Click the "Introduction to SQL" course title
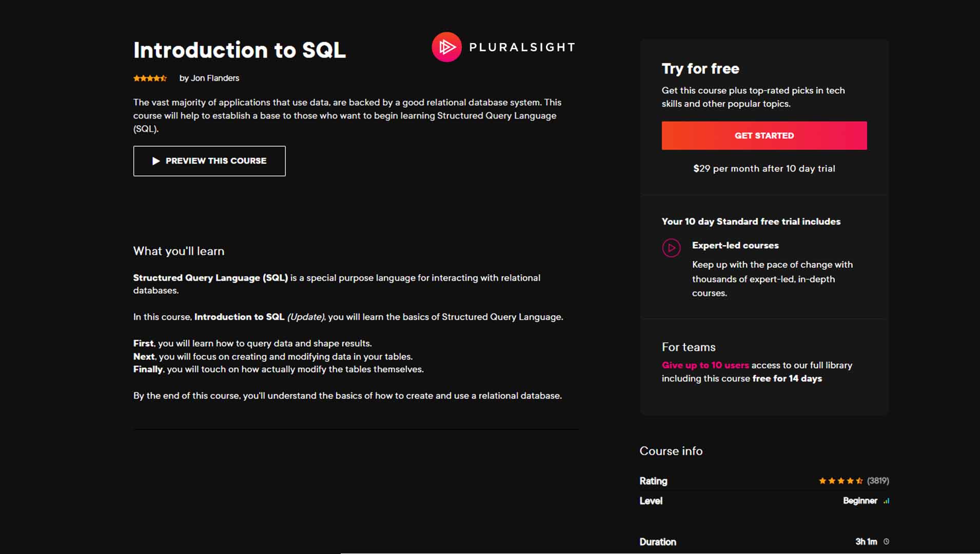Viewport: 980px width, 554px height. click(240, 50)
